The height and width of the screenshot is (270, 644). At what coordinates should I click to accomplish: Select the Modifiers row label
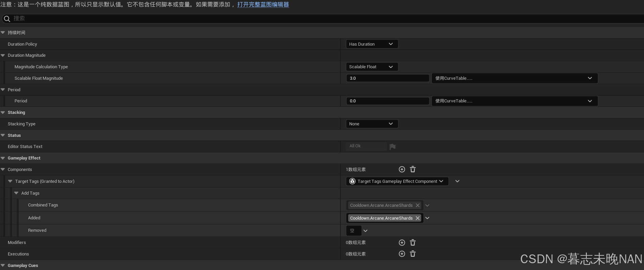(17, 243)
